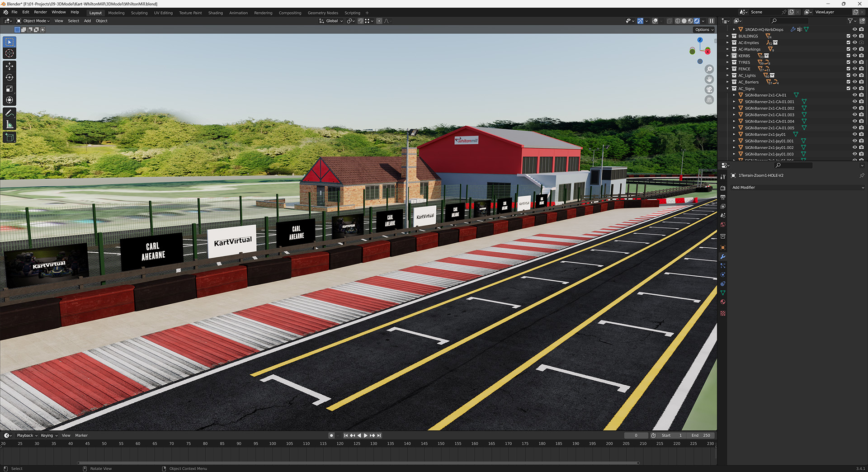The image size is (868, 472).
Task: Switch to solid viewport shading
Action: pos(684,21)
